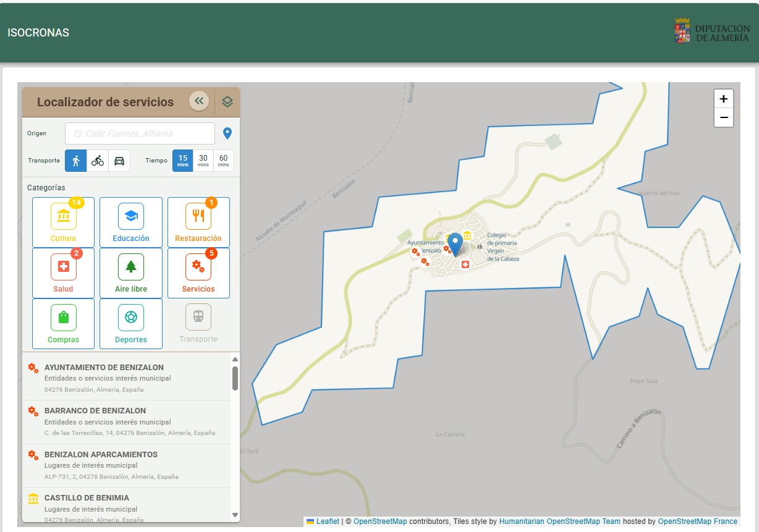The image size is (759, 532).
Task: Select walking transport mode
Action: click(x=76, y=161)
